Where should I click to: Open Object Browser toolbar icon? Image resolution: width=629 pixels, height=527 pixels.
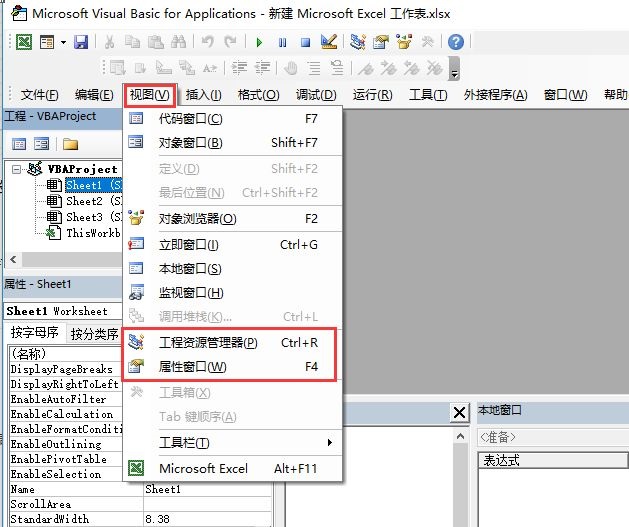coord(404,42)
